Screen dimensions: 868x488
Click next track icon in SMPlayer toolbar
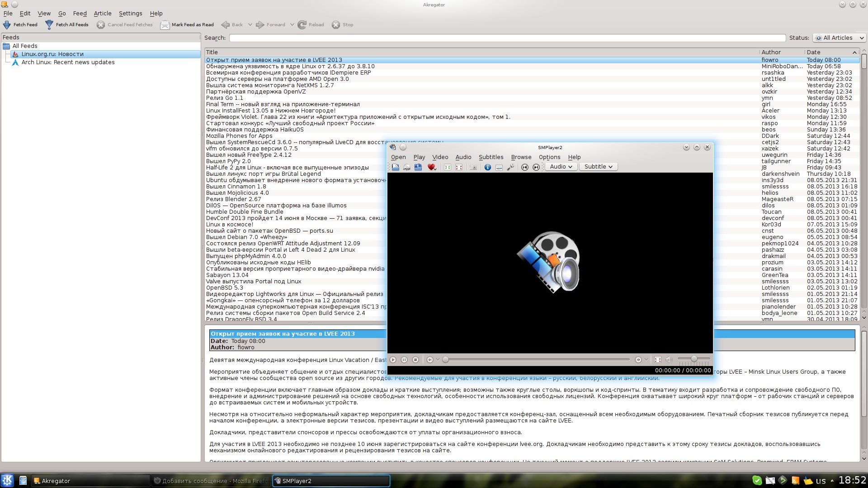pos(536,167)
